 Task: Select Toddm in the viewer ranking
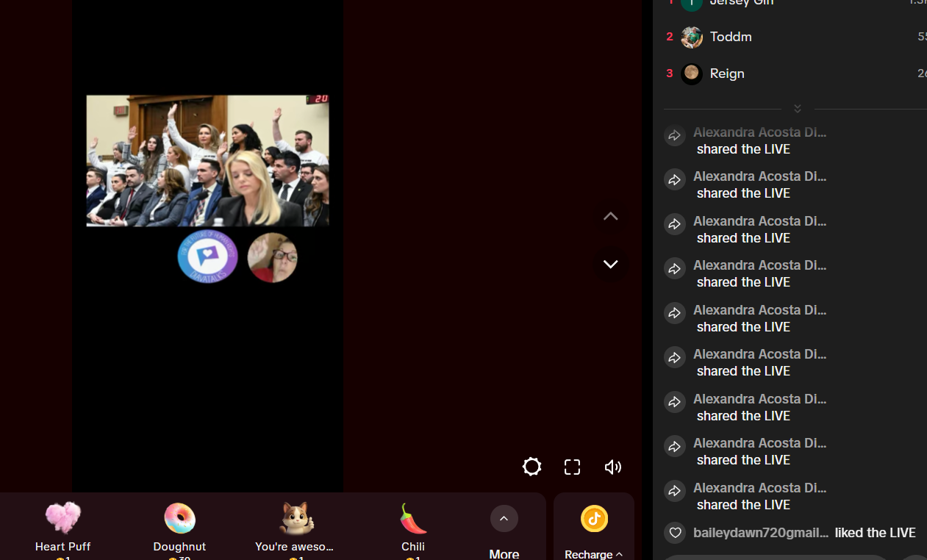731,37
